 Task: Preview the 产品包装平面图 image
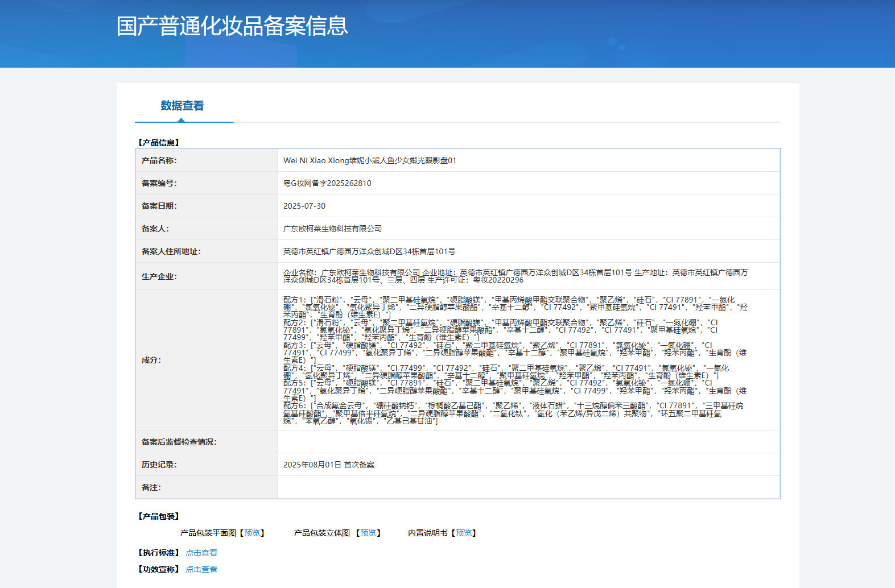(252, 533)
